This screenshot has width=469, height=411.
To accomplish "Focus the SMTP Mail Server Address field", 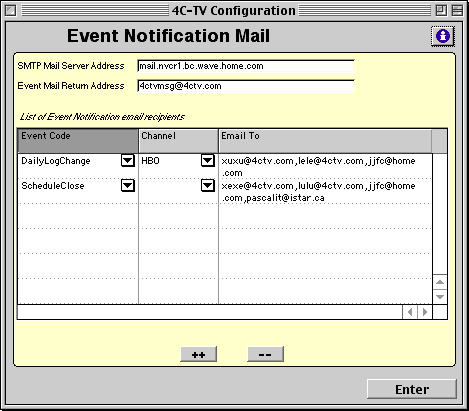I will click(x=246, y=66).
